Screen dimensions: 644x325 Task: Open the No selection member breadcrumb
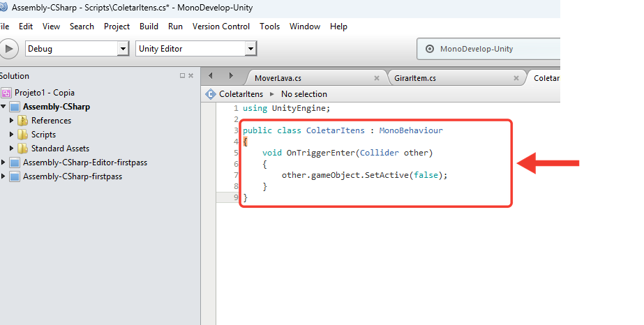coord(304,94)
